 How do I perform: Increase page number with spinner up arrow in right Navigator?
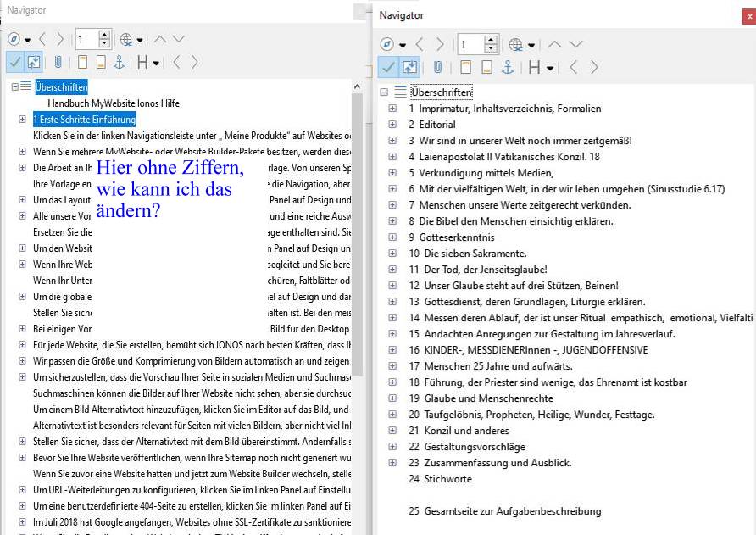pos(491,40)
